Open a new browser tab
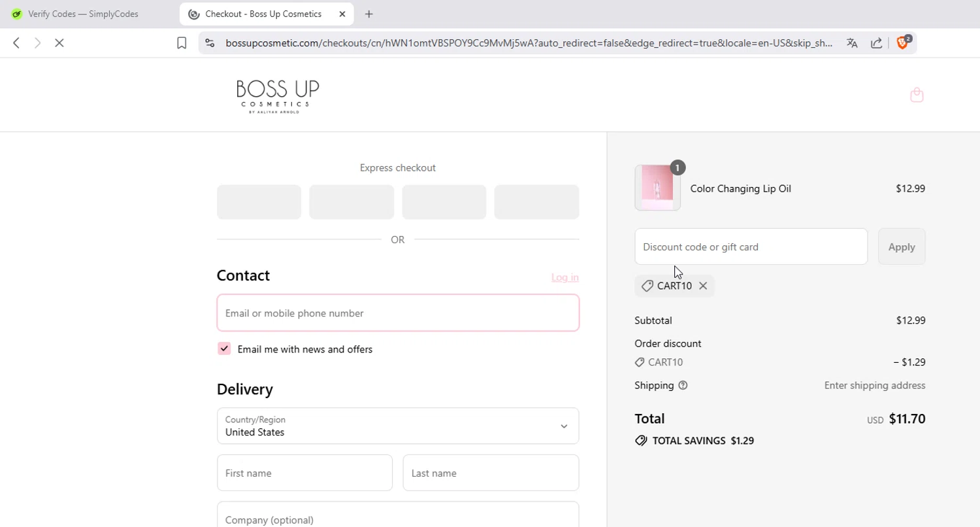The width and height of the screenshot is (980, 527). click(369, 14)
